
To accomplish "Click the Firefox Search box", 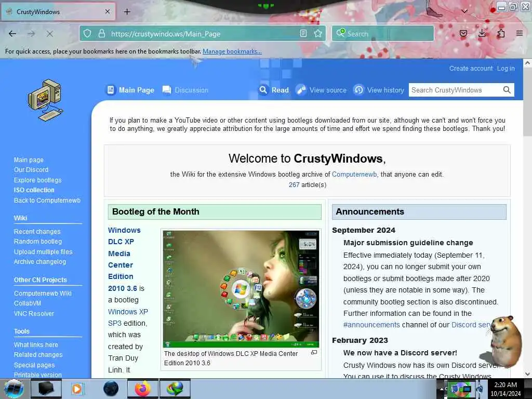I will tap(383, 34).
